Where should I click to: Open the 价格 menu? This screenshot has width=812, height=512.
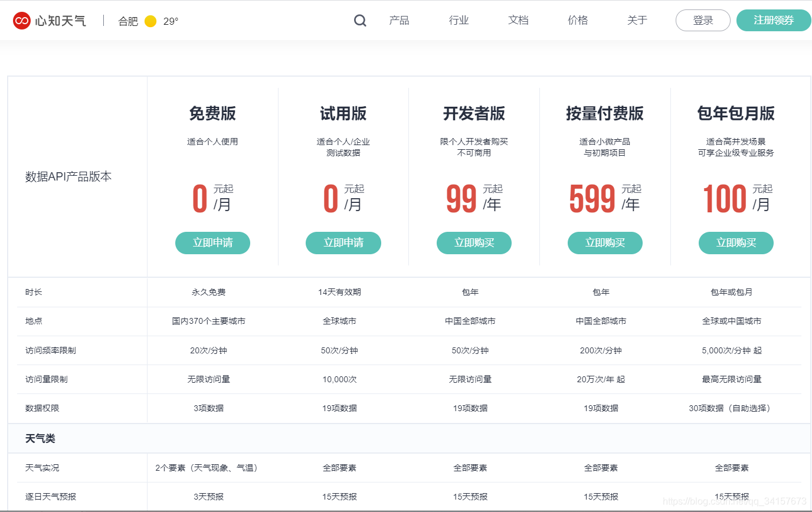coord(578,20)
